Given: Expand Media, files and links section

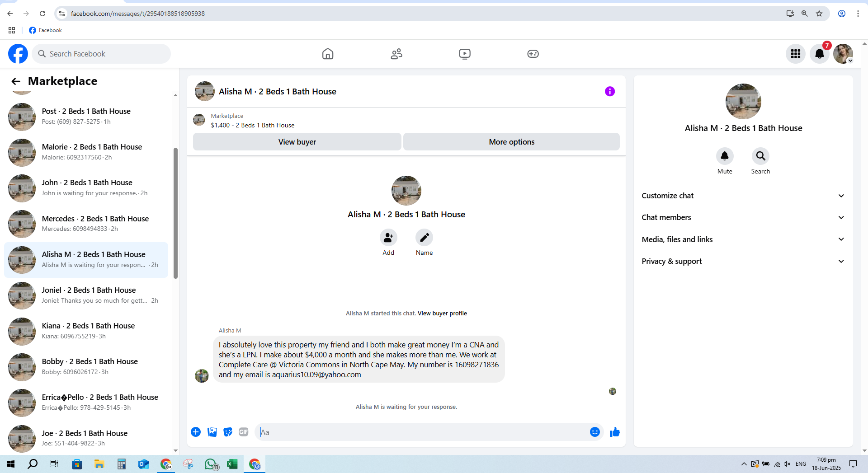Looking at the screenshot, I should 743,239.
